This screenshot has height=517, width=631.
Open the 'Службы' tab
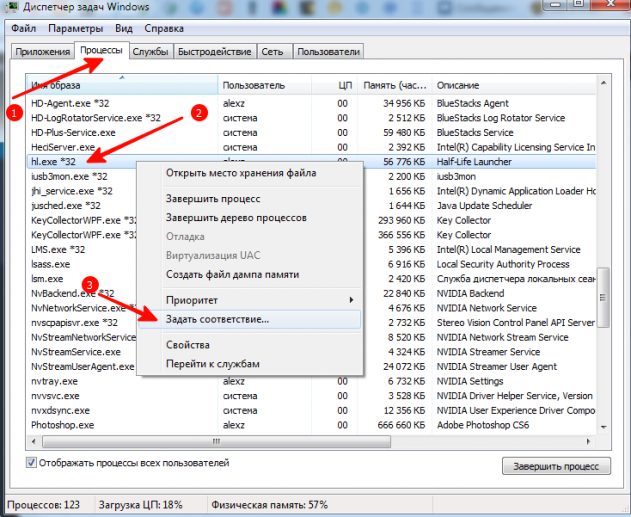pyautogui.click(x=151, y=51)
